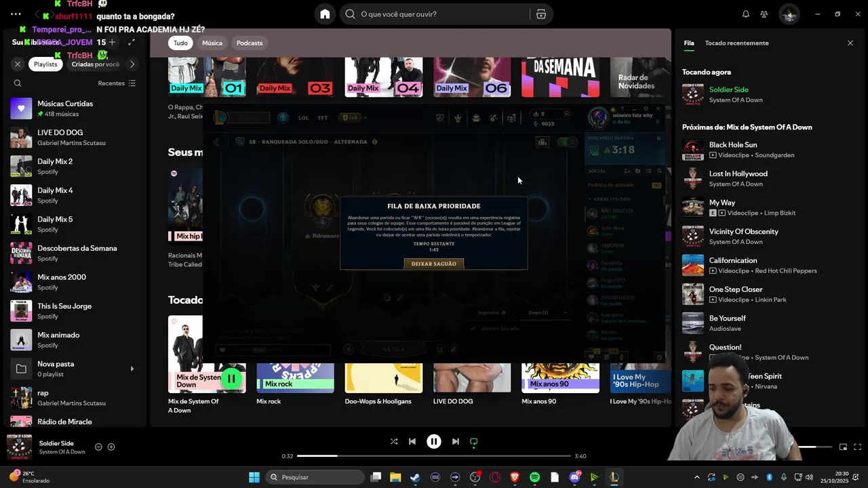Viewport: 868px width, 488px height.
Task: Select the Tudo filter chip
Action: [x=180, y=43]
